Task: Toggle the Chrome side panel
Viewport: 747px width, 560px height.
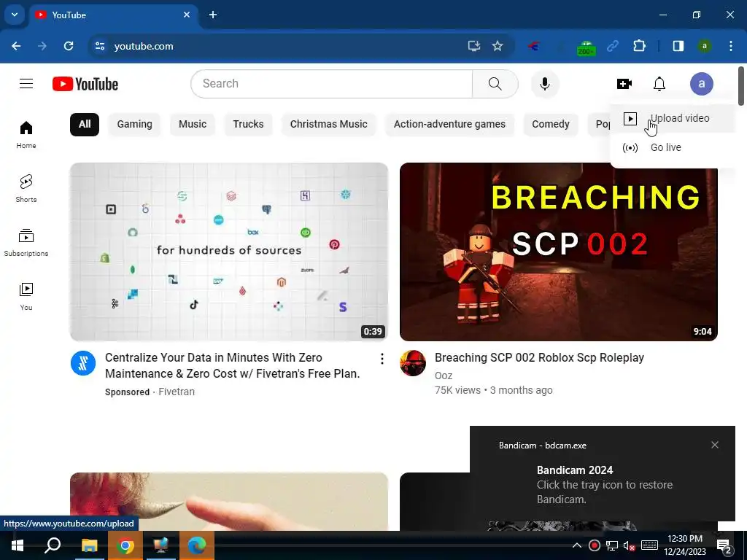Action: [678, 46]
